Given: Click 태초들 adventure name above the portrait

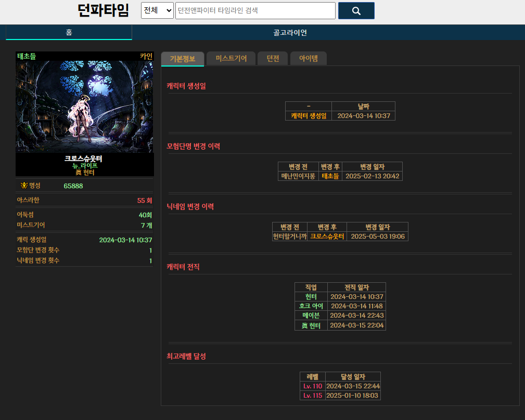Looking at the screenshot, I should (27, 56).
